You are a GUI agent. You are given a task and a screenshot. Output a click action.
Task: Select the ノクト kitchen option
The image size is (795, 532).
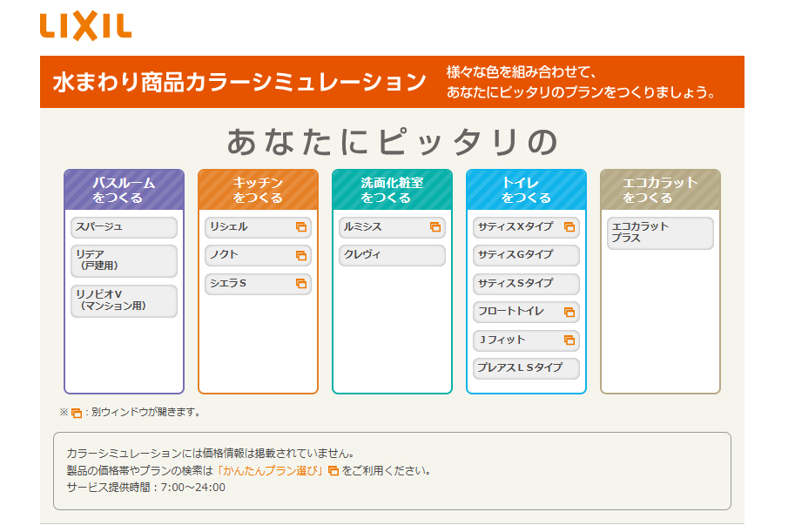(258, 256)
